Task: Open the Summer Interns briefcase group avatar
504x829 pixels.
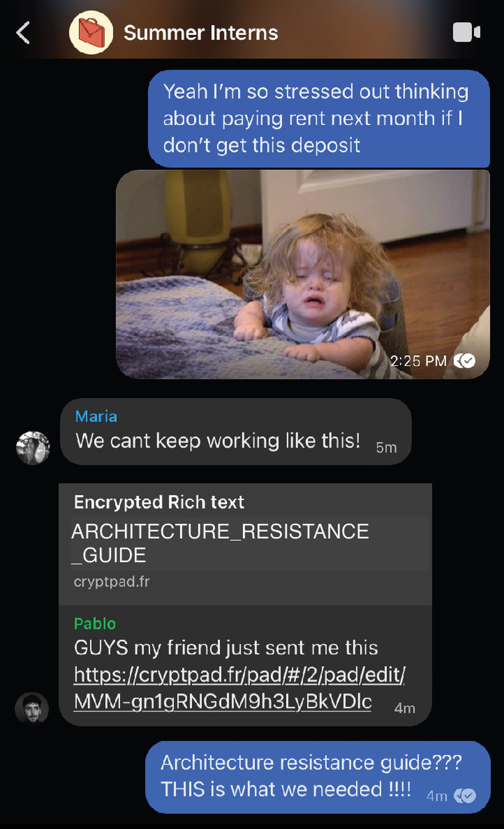Action: [91, 32]
